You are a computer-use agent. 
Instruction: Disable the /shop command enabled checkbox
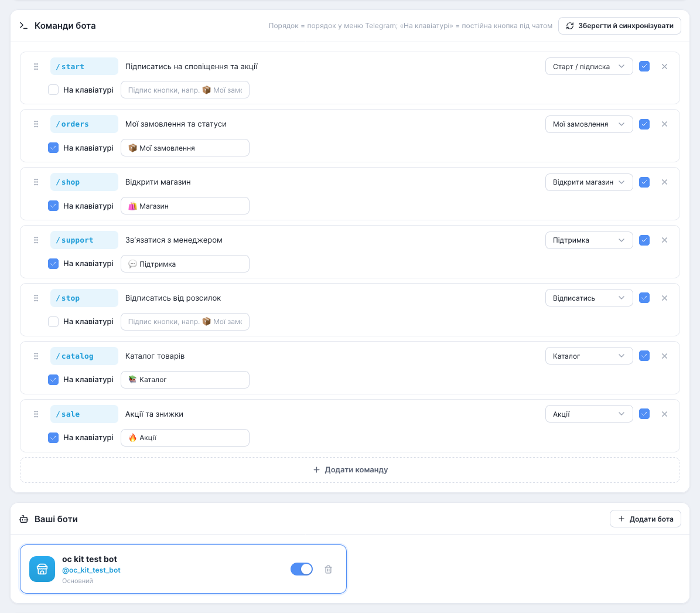644,182
